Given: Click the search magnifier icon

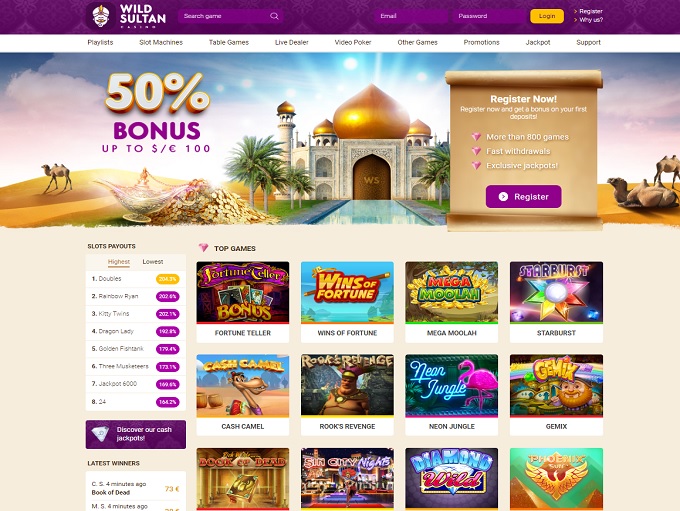Looking at the screenshot, I should [x=274, y=16].
